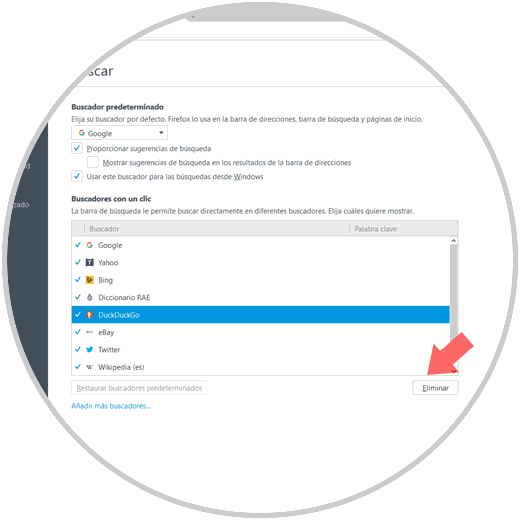
Task: Click the Yahoo search engine icon
Action: (x=89, y=262)
